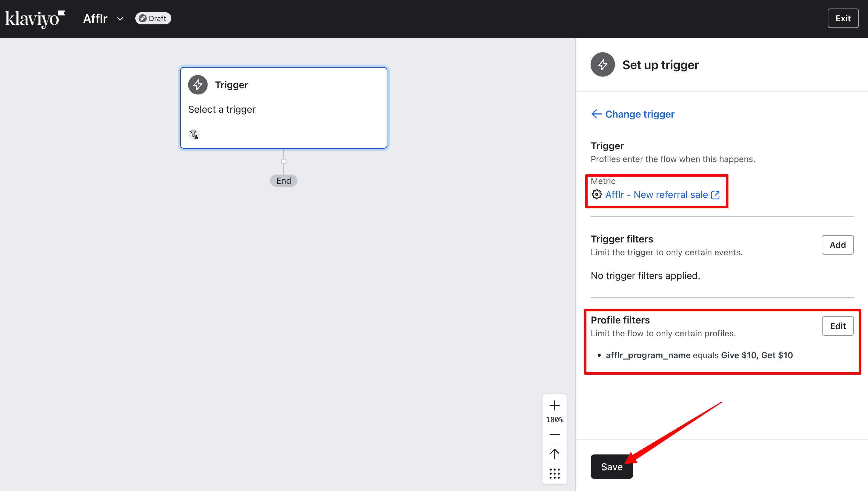Click the End node label
Viewport: 868px width, 491px height.
click(283, 181)
